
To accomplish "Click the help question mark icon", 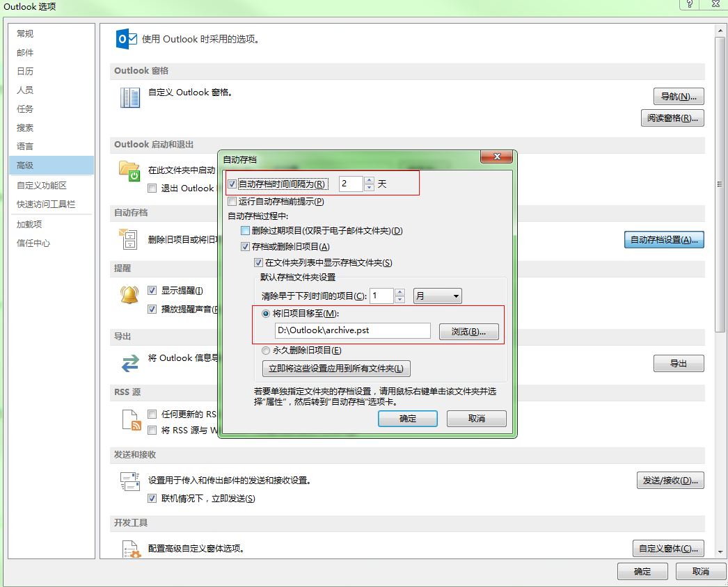I will (690, 4).
